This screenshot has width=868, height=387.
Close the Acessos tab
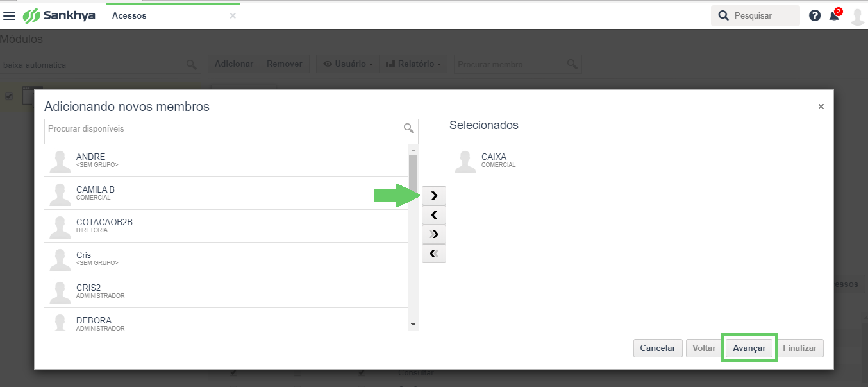(233, 16)
